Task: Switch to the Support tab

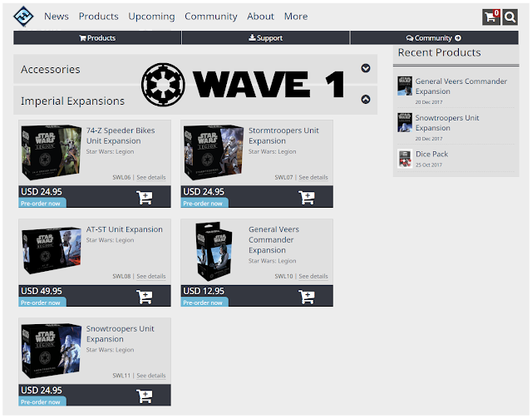Action: [266, 37]
